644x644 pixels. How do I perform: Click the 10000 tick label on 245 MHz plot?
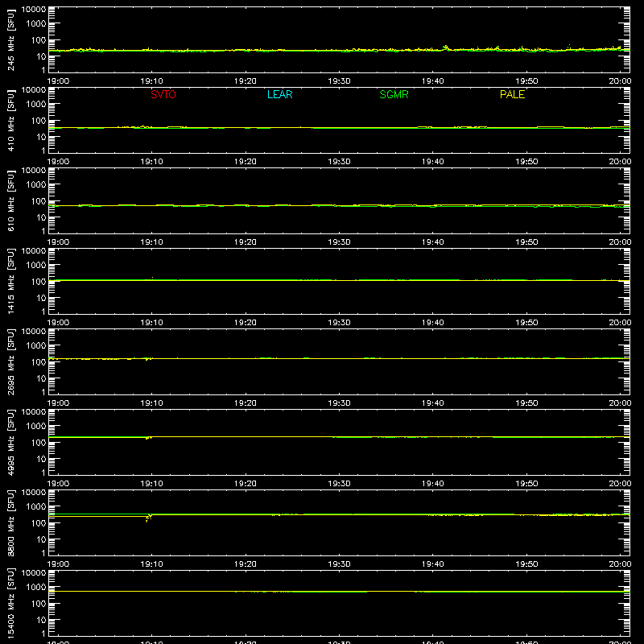34,10
